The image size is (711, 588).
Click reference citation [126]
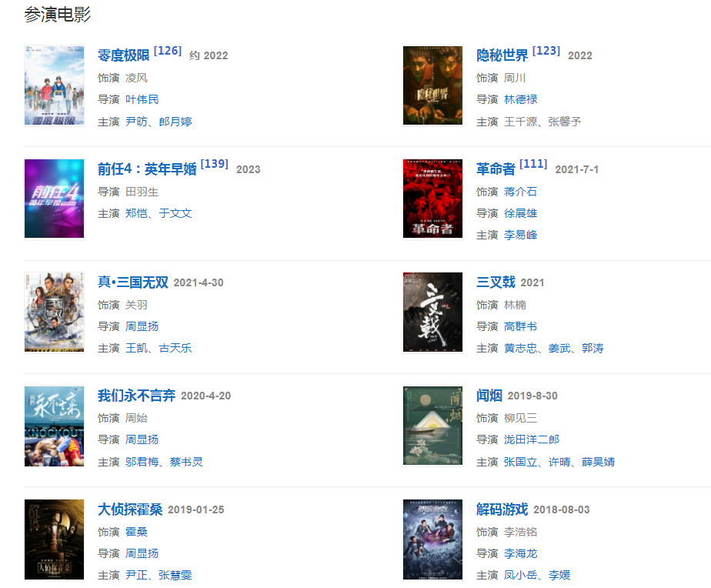[x=168, y=51]
